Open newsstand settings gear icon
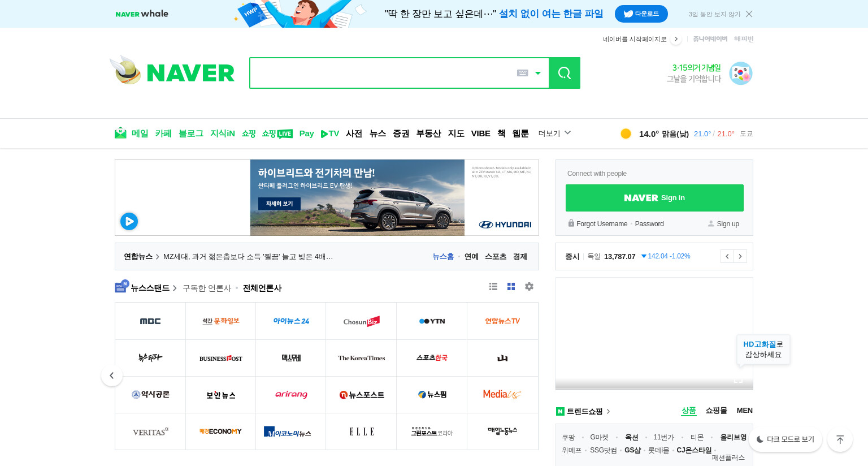The image size is (868, 466). [x=529, y=287]
